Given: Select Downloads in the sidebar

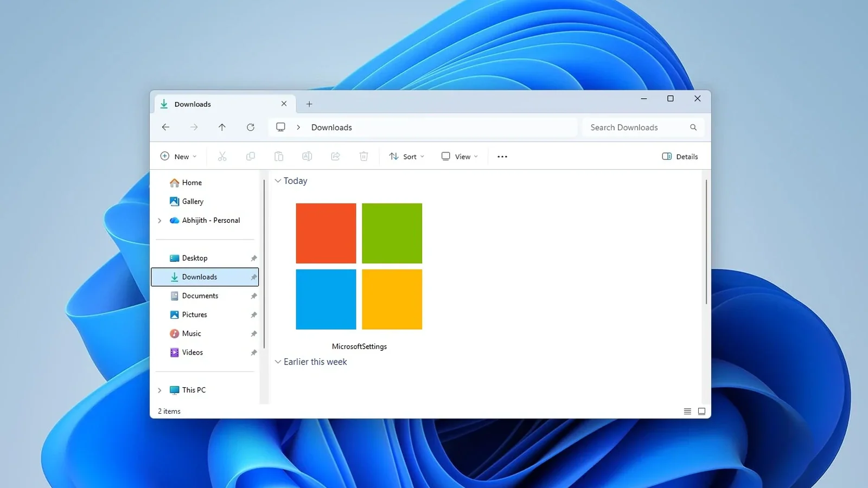Looking at the screenshot, I should coord(205,277).
